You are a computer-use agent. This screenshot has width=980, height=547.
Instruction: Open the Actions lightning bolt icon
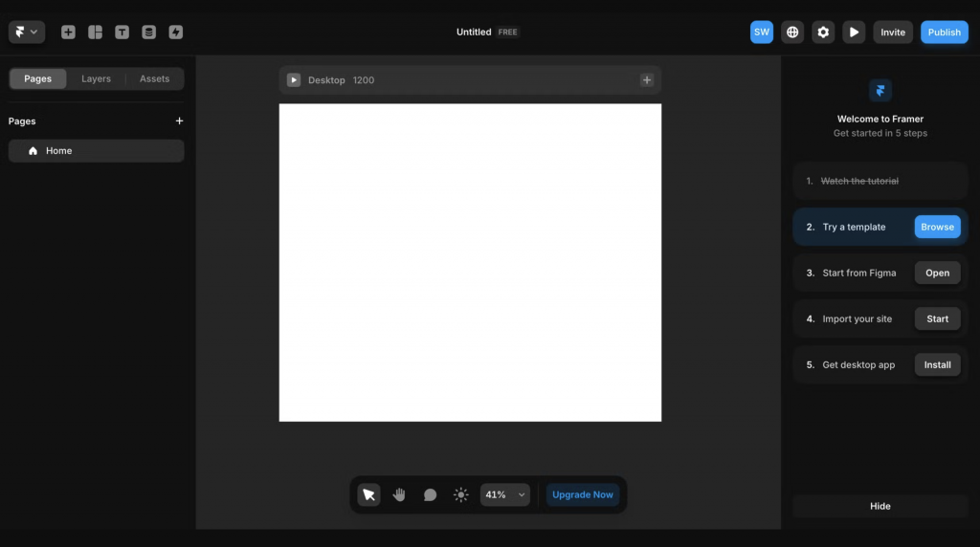[x=176, y=32]
